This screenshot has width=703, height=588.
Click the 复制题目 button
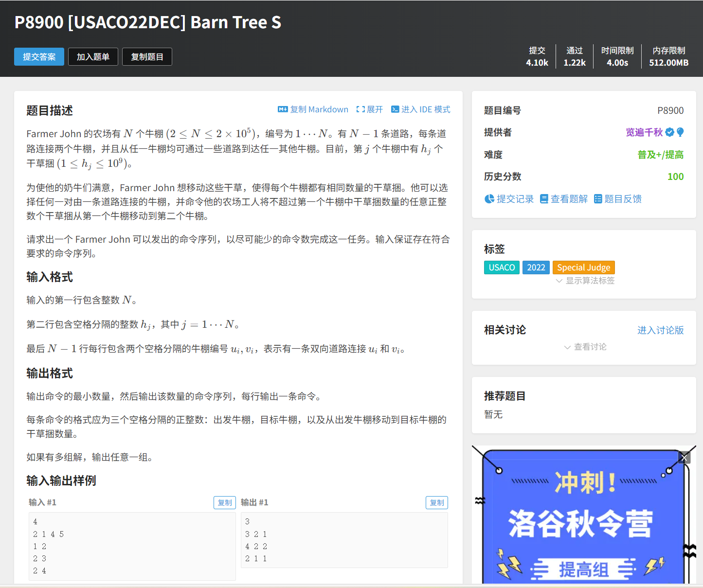(x=147, y=57)
